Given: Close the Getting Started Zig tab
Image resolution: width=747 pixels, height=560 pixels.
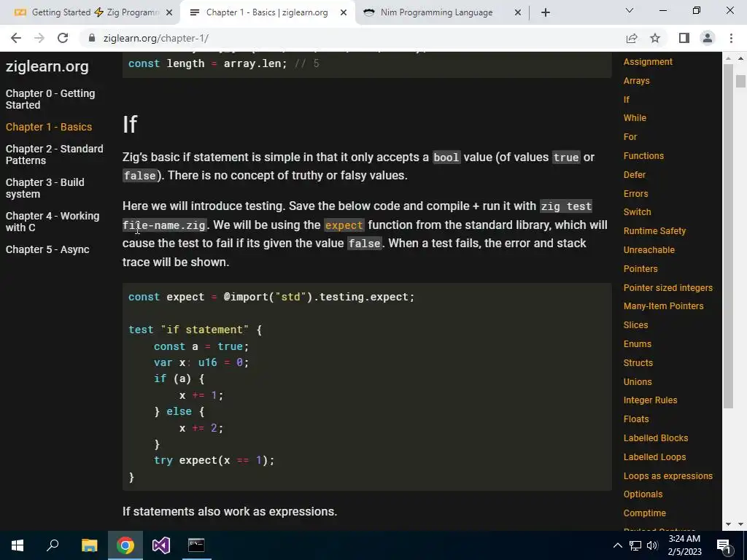Looking at the screenshot, I should click(x=169, y=13).
